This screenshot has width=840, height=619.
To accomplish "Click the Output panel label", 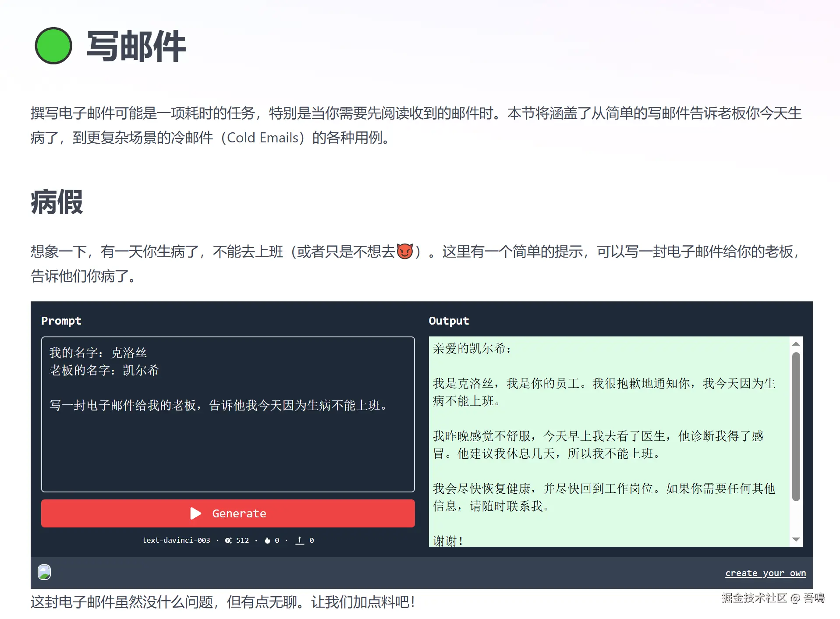I will coord(449,321).
